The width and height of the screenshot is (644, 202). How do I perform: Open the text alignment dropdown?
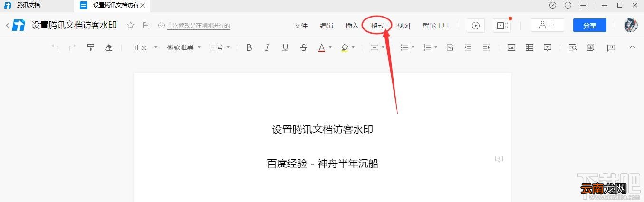tap(377, 47)
